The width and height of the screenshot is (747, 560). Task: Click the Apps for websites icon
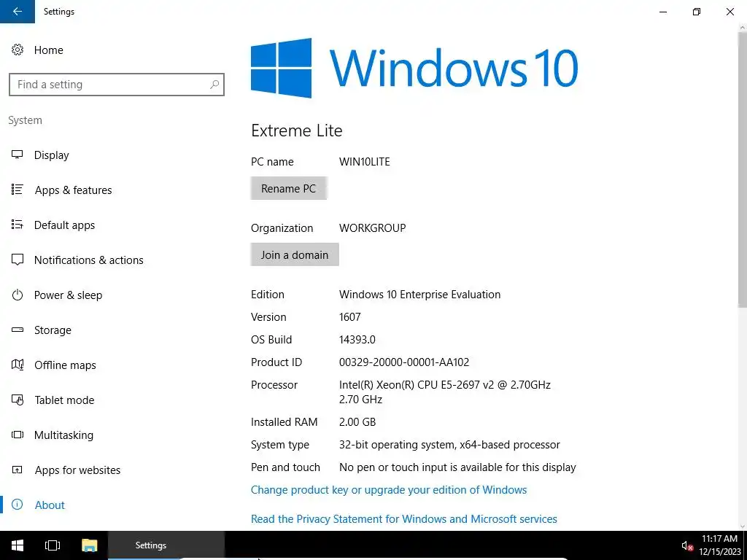18,470
